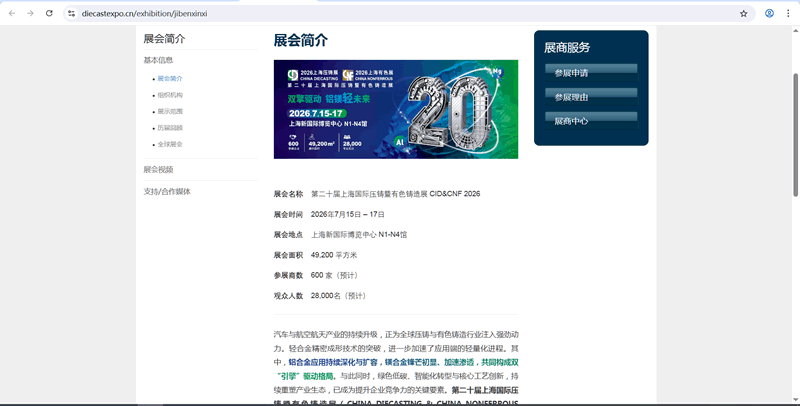This screenshot has height=406, width=800.
Task: Bookmark this page with star icon
Action: (x=743, y=13)
